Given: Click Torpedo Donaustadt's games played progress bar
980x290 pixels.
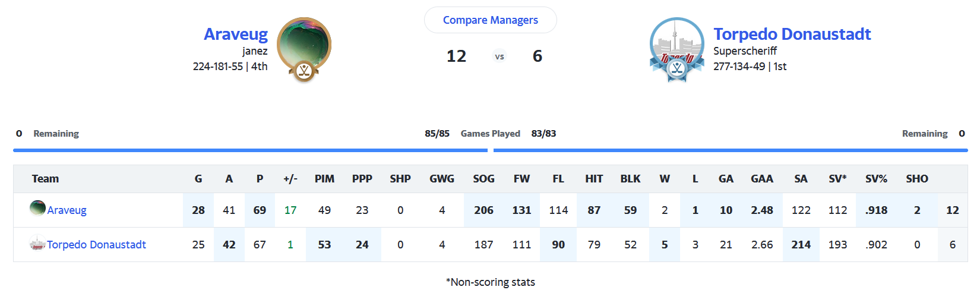Looking at the screenshot, I should pyautogui.click(x=730, y=150).
